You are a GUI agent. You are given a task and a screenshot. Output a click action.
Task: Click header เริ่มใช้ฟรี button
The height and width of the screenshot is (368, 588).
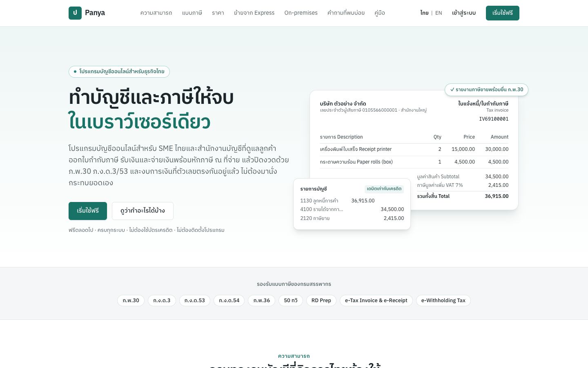(x=503, y=13)
